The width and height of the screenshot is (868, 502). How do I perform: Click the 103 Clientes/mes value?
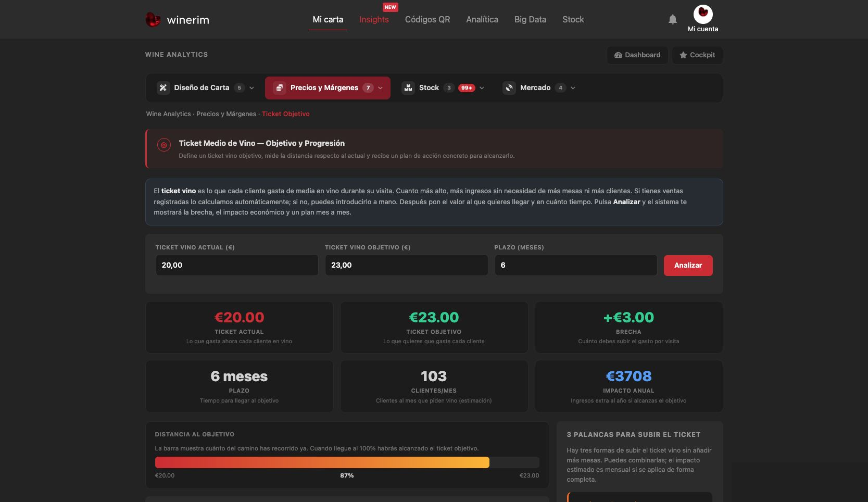pos(434,376)
